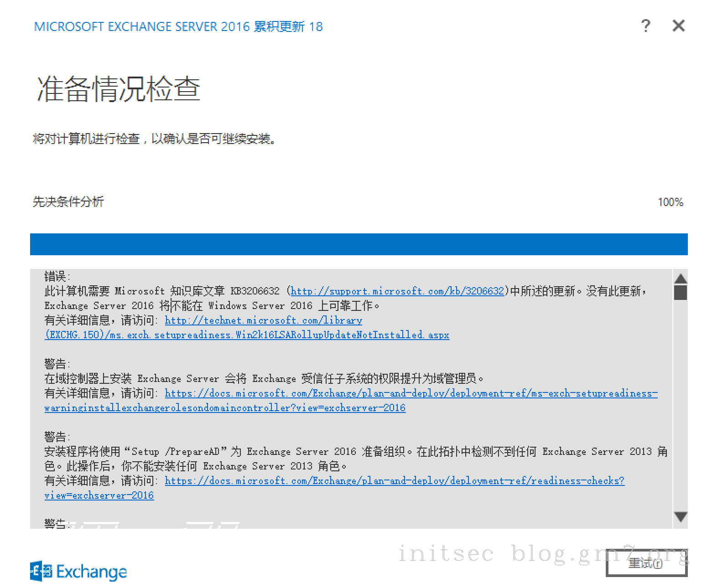The image size is (707, 588).
Task: Open the KB3206632 support link
Action: 397,291
